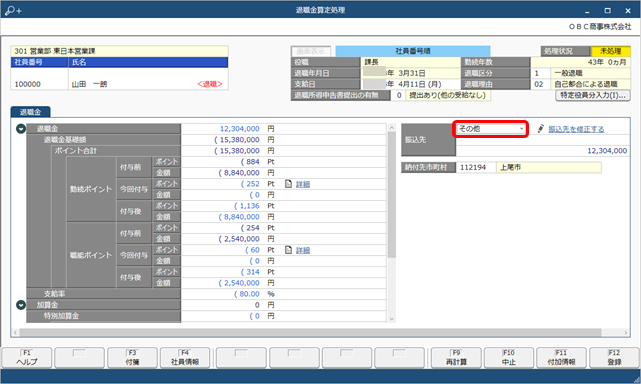Click the 勤続ポイント 付与後 points 1,136
Image resolution: width=641 pixels, height=384 pixels.
coord(247,206)
